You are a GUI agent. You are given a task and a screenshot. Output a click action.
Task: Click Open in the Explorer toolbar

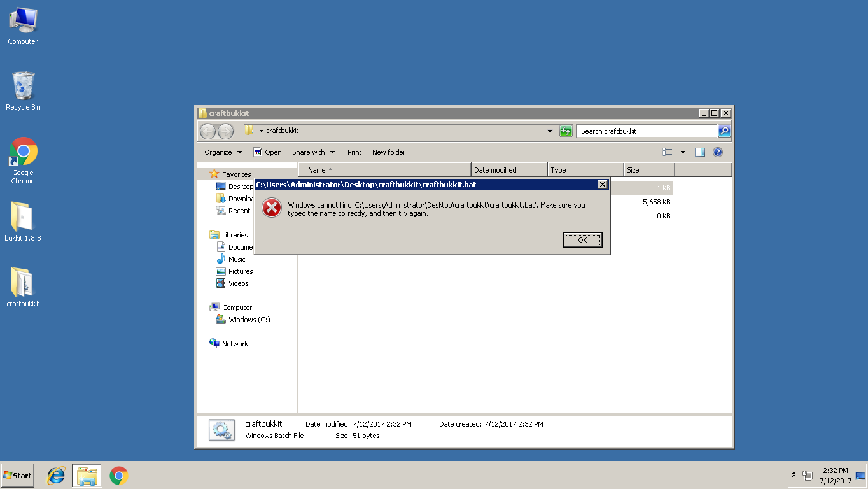click(268, 152)
